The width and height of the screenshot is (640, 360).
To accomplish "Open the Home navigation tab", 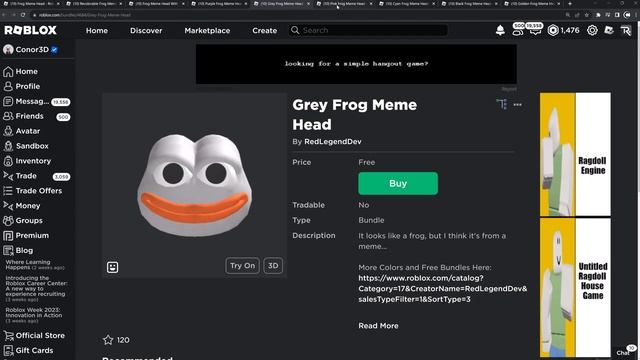I will pyautogui.click(x=97, y=31).
